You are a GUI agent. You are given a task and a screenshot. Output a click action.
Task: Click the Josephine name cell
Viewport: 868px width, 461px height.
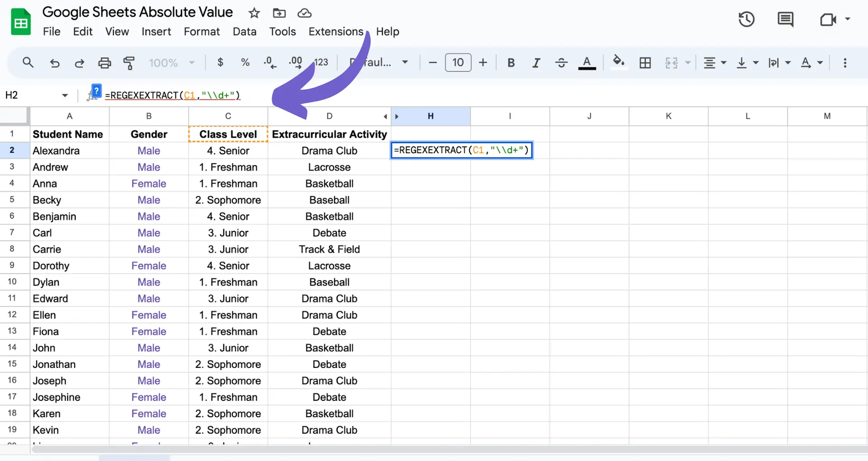70,397
